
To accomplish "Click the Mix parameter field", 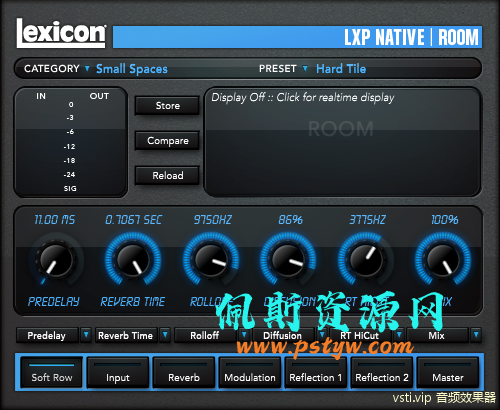I will tap(437, 335).
